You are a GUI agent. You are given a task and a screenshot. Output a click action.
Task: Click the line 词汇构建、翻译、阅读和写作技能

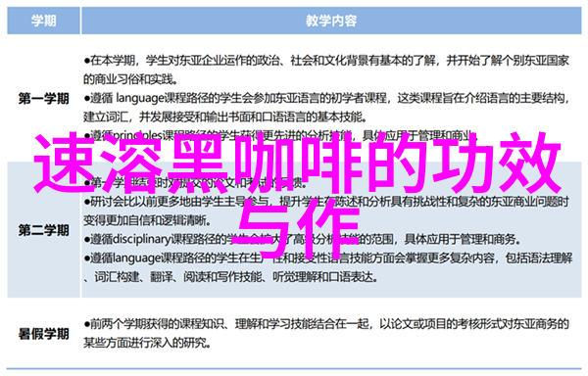[x=231, y=277]
